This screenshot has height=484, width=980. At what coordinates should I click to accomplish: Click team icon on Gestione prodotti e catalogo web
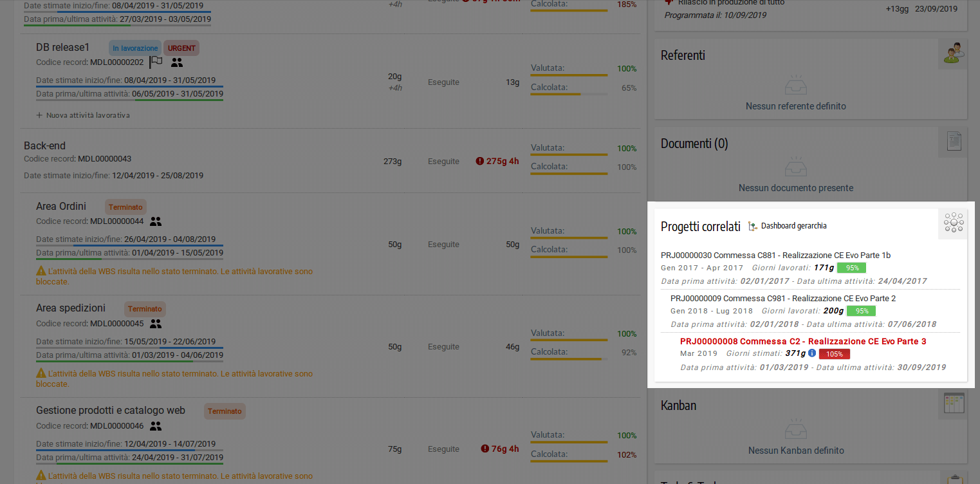pyautogui.click(x=156, y=426)
